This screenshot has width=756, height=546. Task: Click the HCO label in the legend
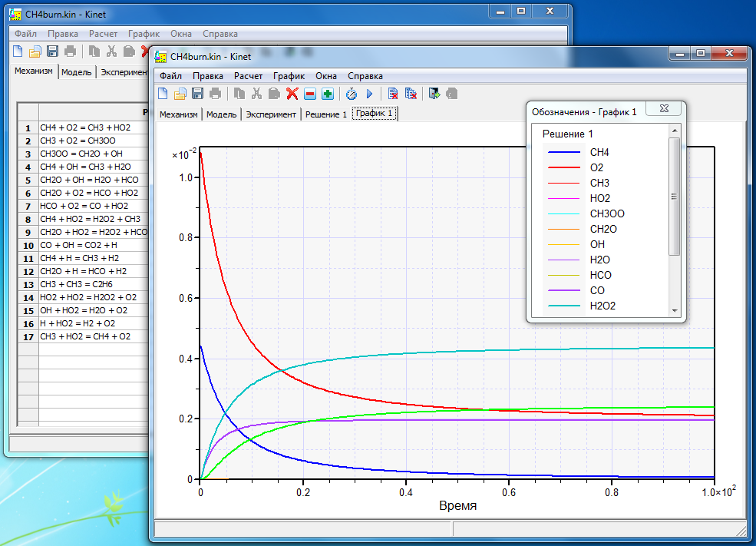click(600, 275)
